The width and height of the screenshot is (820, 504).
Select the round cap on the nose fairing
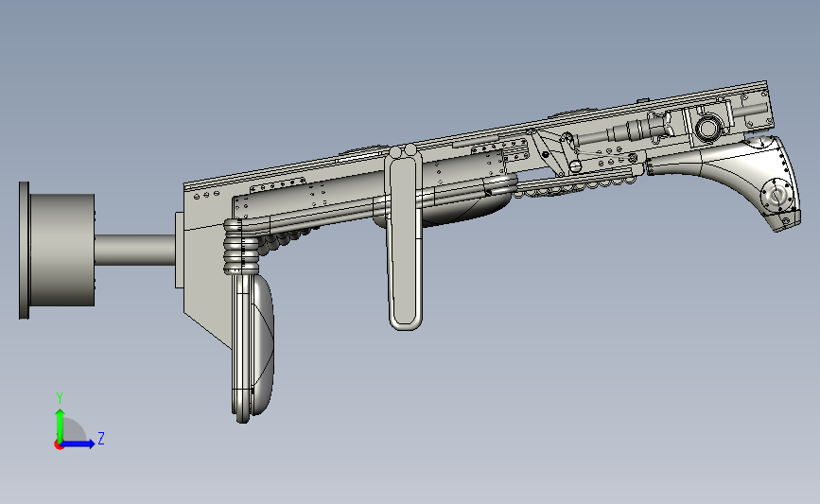[777, 196]
